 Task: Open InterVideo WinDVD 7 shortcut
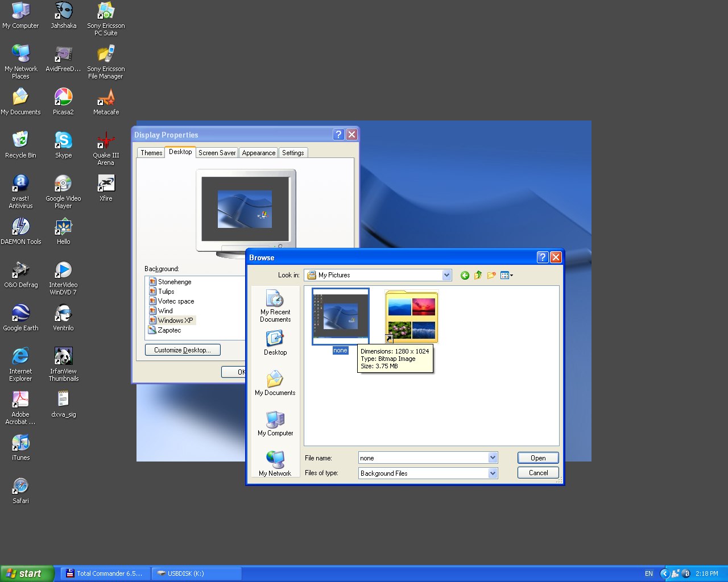click(x=63, y=278)
